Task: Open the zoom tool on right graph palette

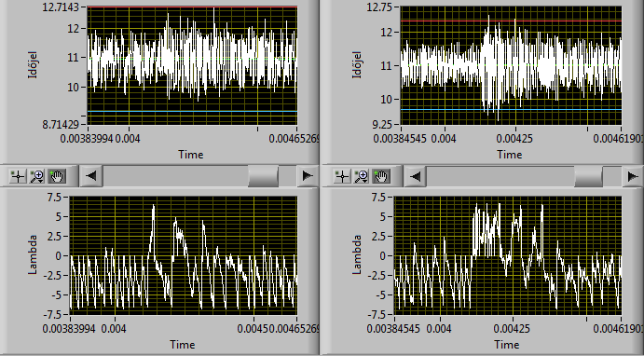Action: (x=362, y=176)
